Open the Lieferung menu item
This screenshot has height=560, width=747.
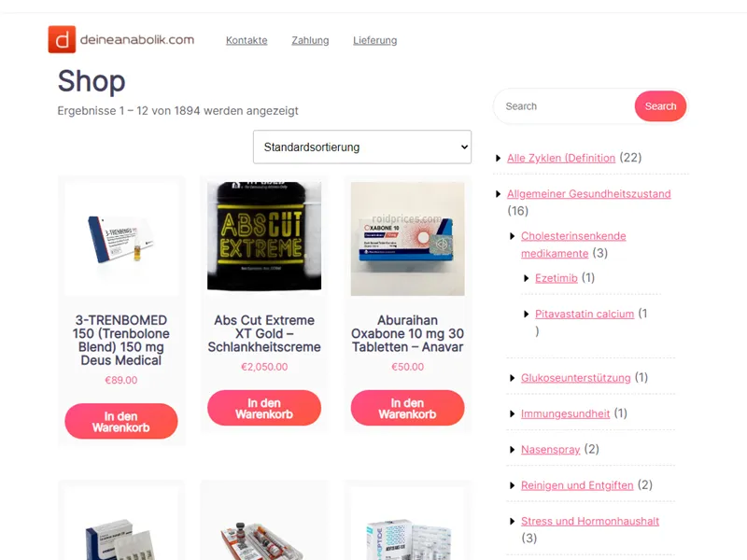375,40
